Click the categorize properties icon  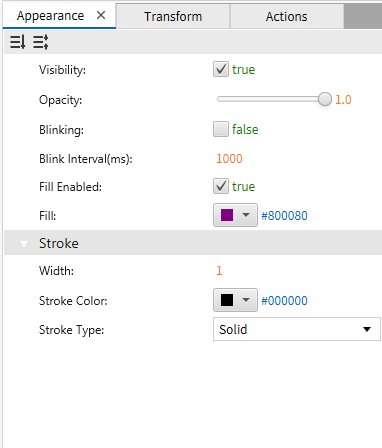(x=41, y=42)
